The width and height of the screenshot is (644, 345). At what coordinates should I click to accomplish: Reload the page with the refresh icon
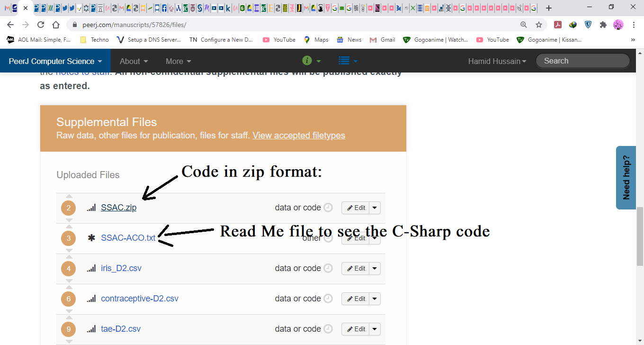41,25
